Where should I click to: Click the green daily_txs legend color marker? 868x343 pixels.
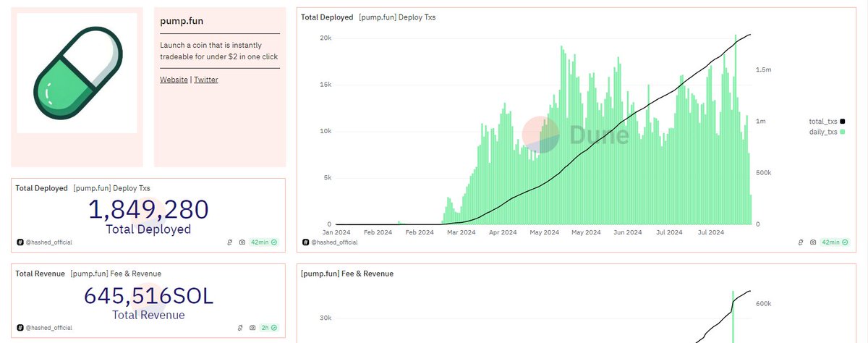click(843, 132)
